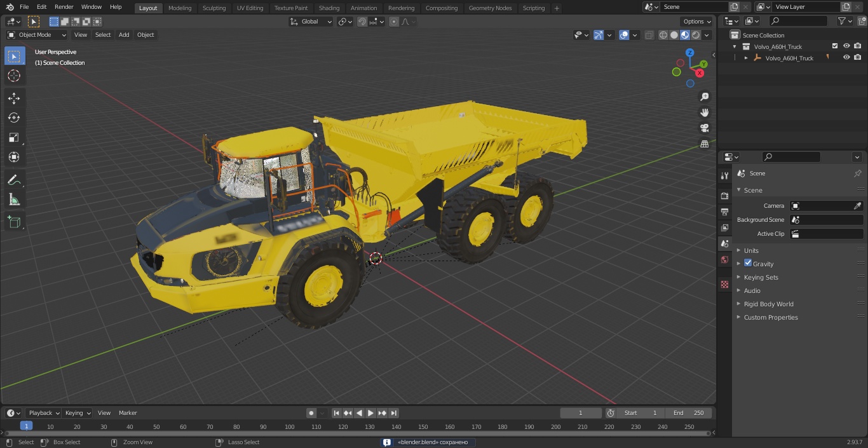Activate the Rotate tool
This screenshot has height=448, width=868.
point(14,118)
